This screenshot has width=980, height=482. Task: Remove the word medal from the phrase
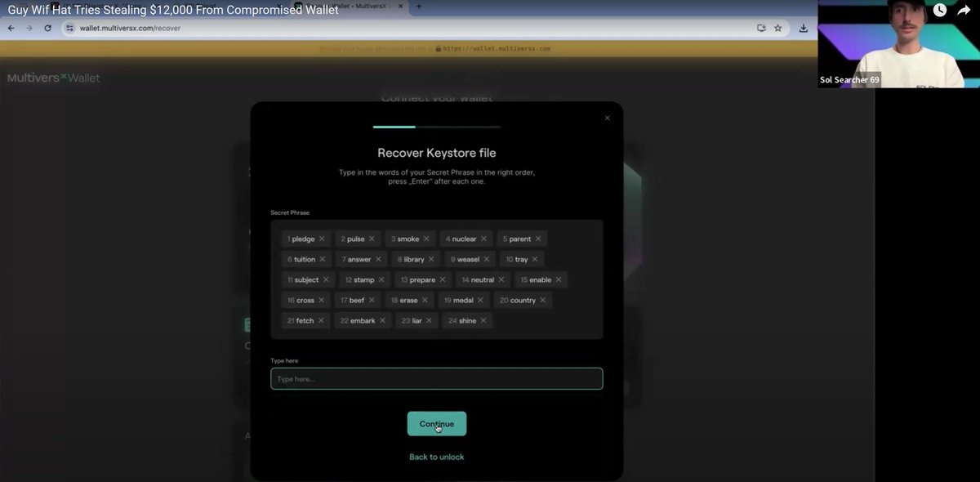480,300
